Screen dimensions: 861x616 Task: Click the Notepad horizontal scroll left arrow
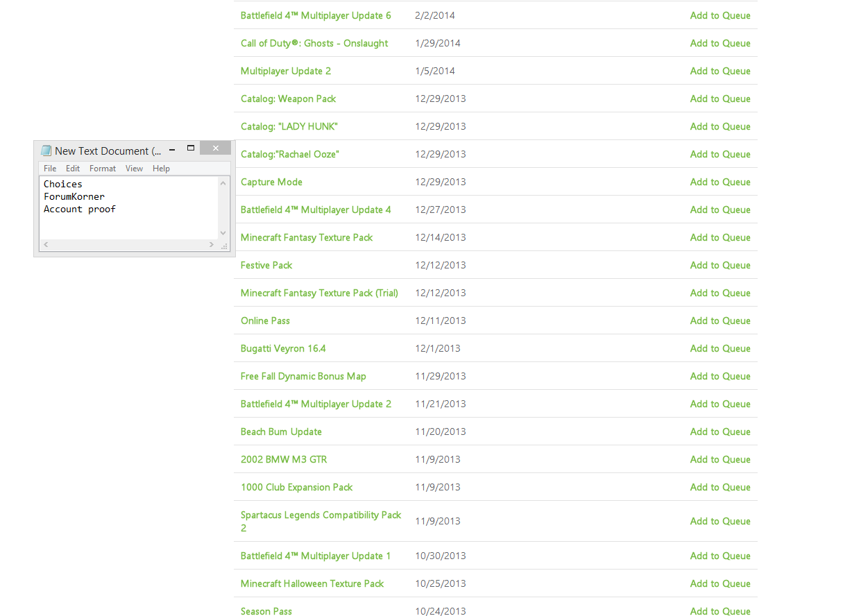(x=46, y=245)
